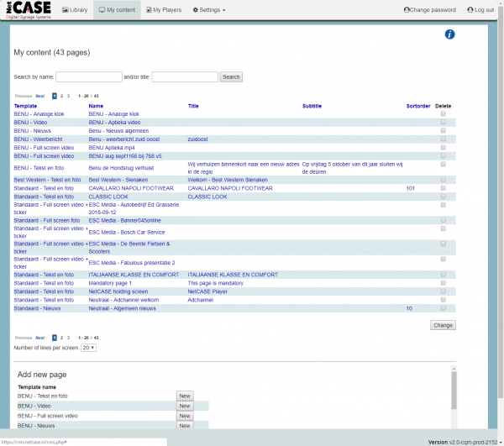Focus the Search by name field

(89, 76)
